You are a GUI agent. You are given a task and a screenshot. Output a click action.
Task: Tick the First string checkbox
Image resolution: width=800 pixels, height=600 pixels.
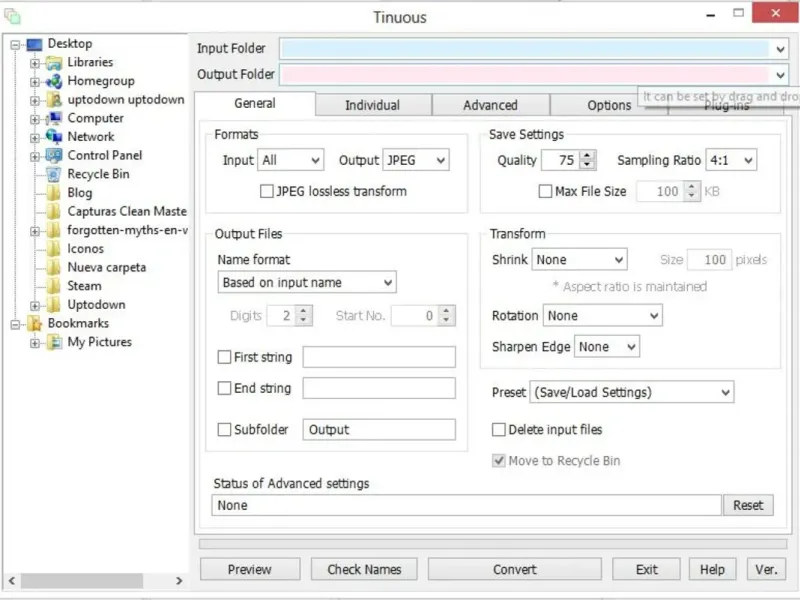tap(224, 357)
